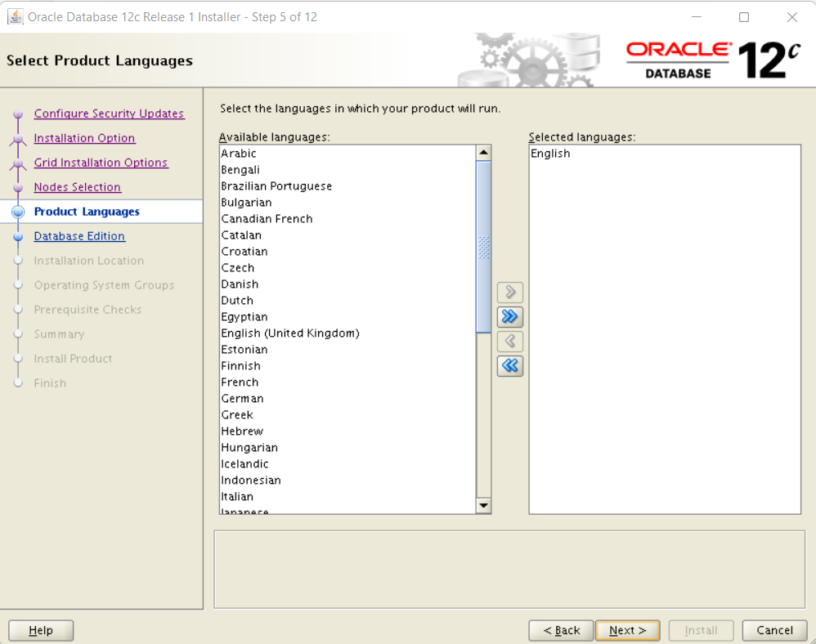Click the Back button
The width and height of the screenshot is (816, 644).
(x=561, y=630)
